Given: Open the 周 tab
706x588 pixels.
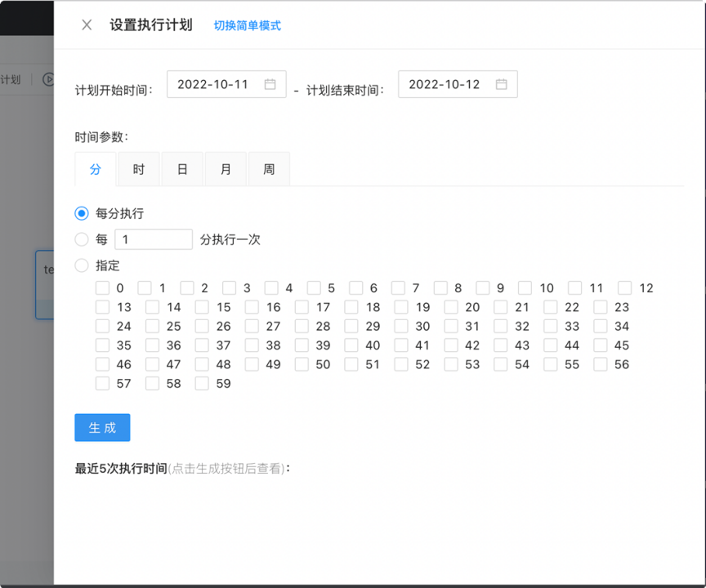Looking at the screenshot, I should (269, 169).
